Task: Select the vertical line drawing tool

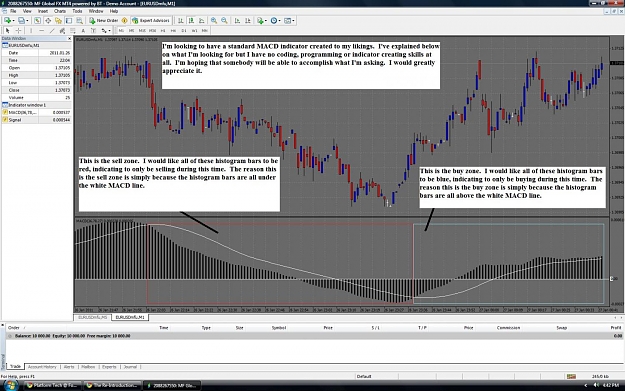Action: coord(31,30)
